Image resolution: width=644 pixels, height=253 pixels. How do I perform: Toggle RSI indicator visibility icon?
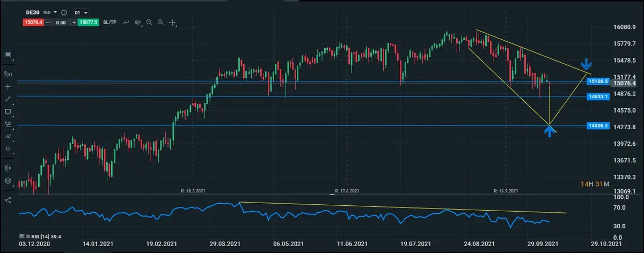pyautogui.click(x=23, y=236)
